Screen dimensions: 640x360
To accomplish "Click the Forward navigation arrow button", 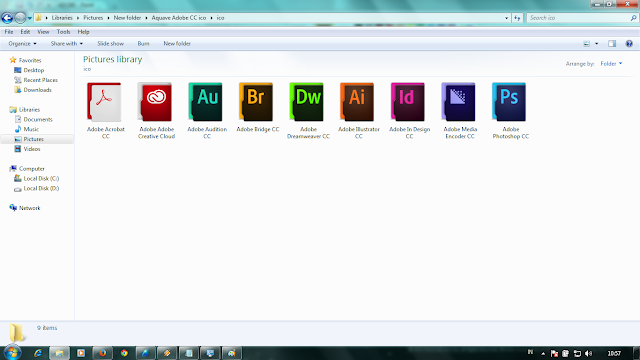I will 20,18.
